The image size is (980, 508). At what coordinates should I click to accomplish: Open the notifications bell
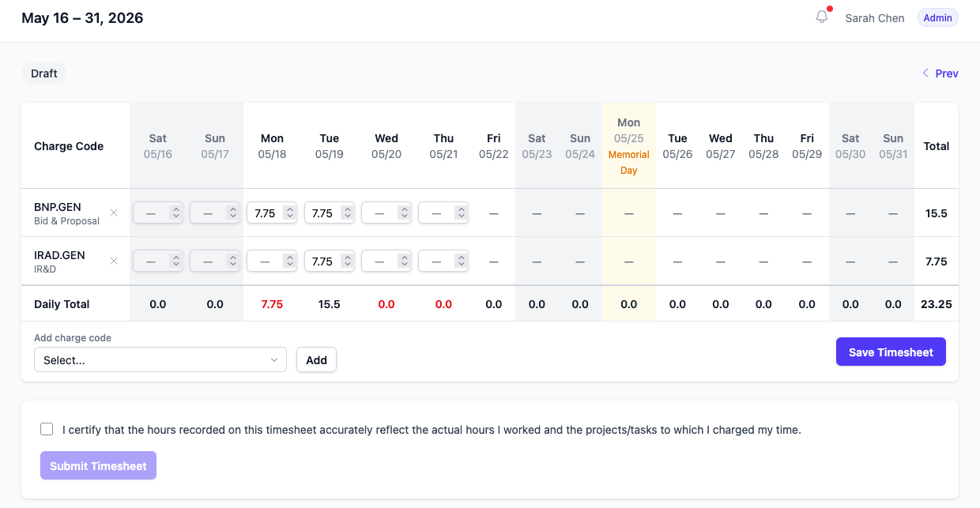pos(822,17)
